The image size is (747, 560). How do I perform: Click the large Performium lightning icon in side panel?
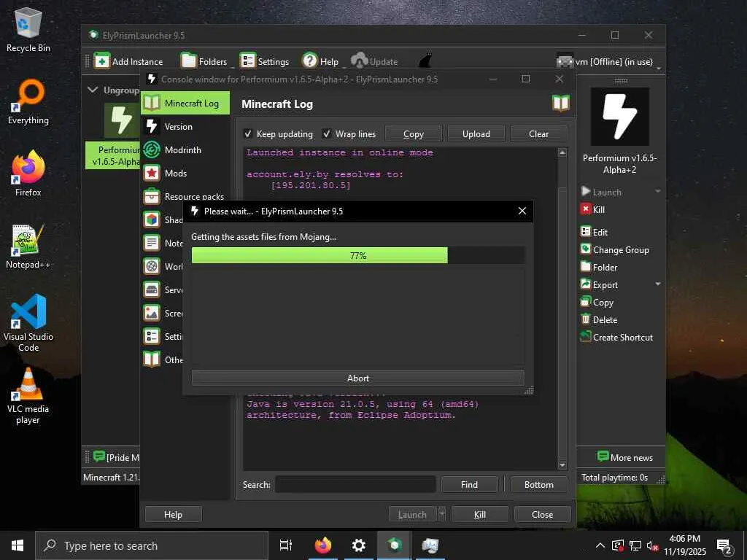(619, 117)
